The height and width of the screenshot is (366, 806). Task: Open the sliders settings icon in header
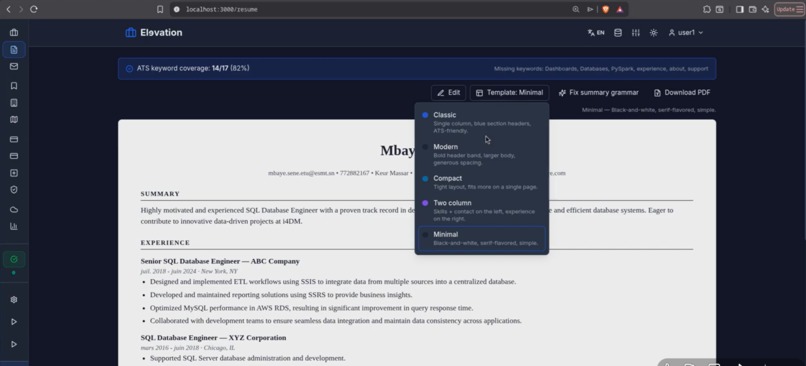point(636,32)
